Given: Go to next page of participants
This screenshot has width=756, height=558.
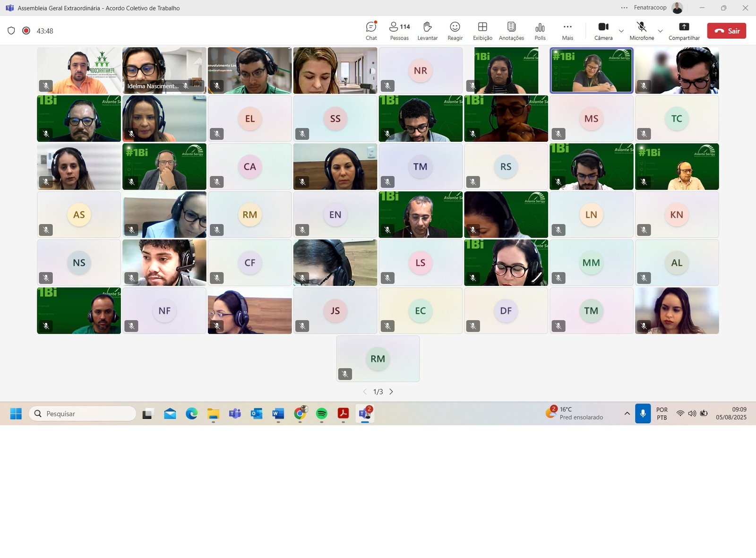Looking at the screenshot, I should coord(391,392).
